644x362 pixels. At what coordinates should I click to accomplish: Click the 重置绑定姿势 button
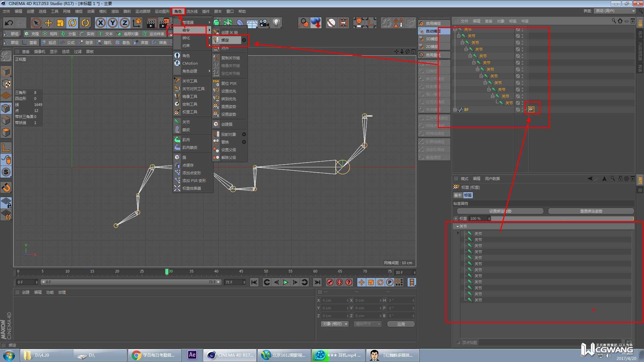point(591,211)
